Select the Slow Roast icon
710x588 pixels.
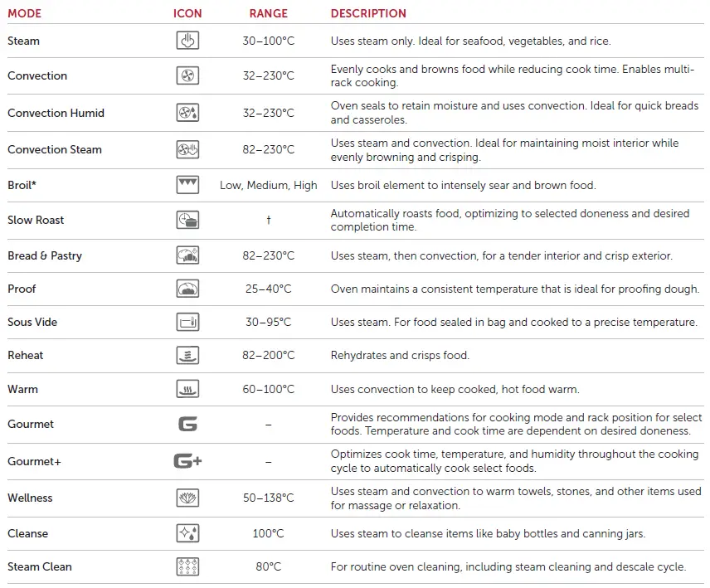coord(187,220)
